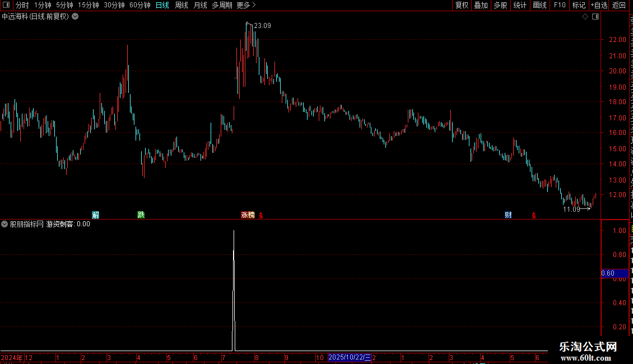Click the +自选 add to watchlist button
Viewport: 633px width, 364px height.
599,5
